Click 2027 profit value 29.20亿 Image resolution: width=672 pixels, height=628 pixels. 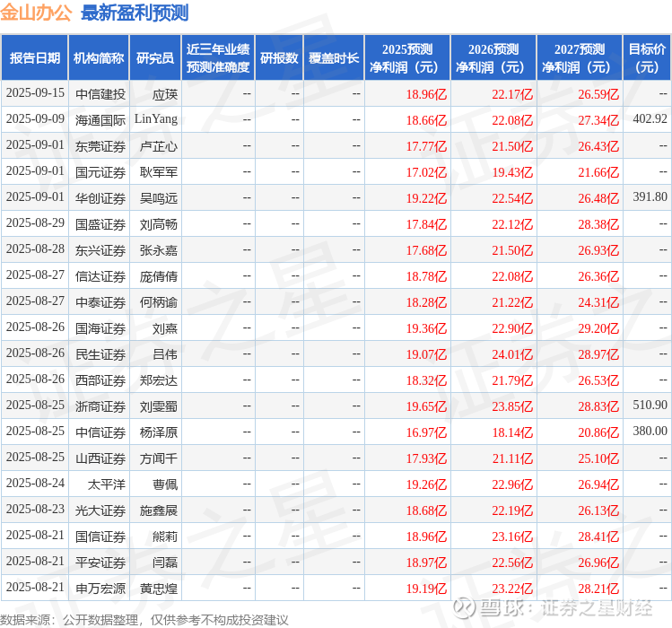598,328
